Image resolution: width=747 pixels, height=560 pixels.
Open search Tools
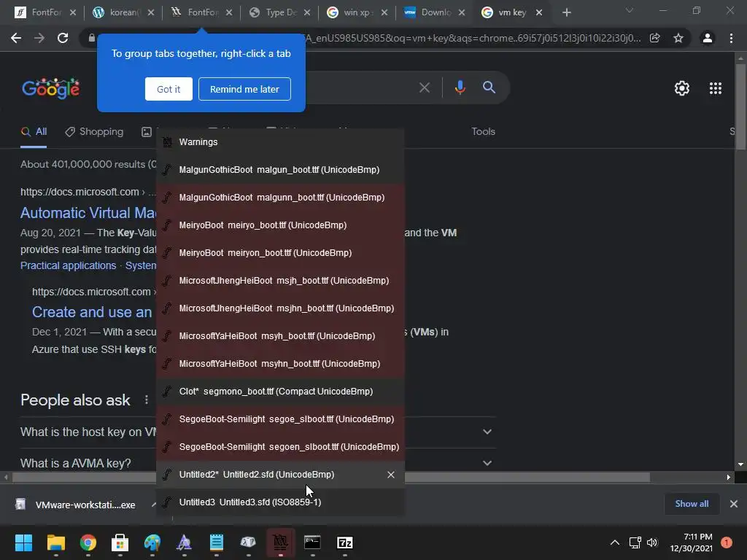483,131
